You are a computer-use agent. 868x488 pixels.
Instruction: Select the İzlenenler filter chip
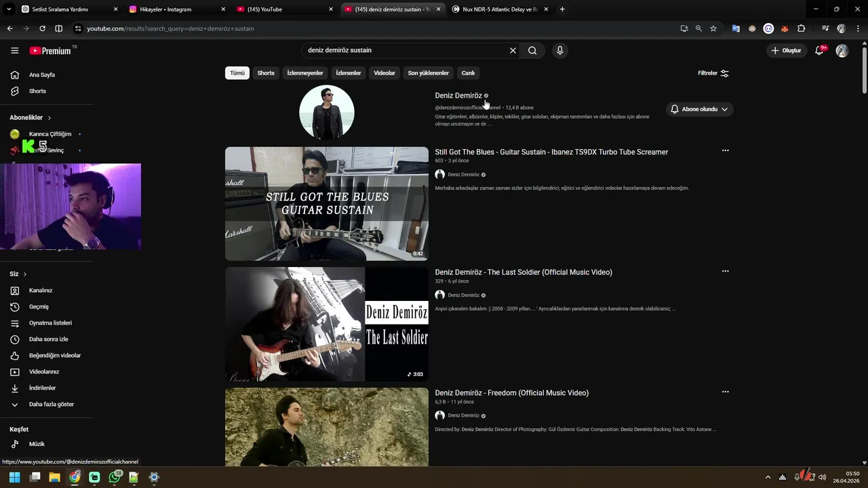[x=349, y=73]
